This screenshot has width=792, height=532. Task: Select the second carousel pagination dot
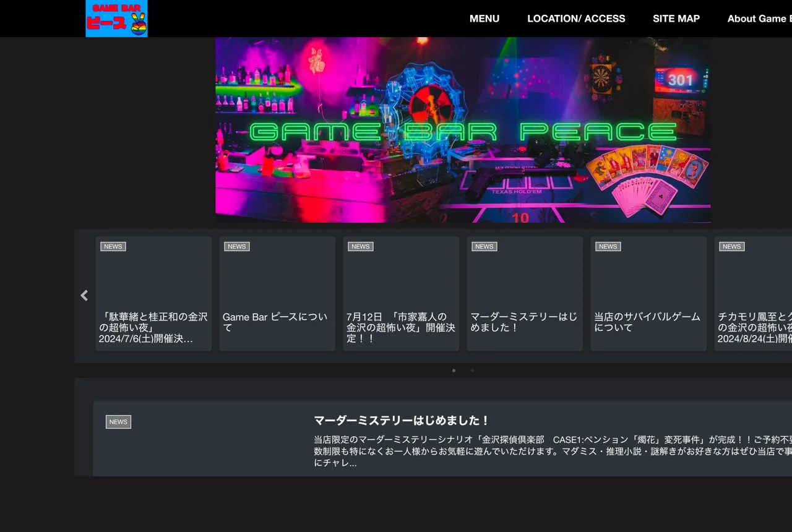(472, 371)
